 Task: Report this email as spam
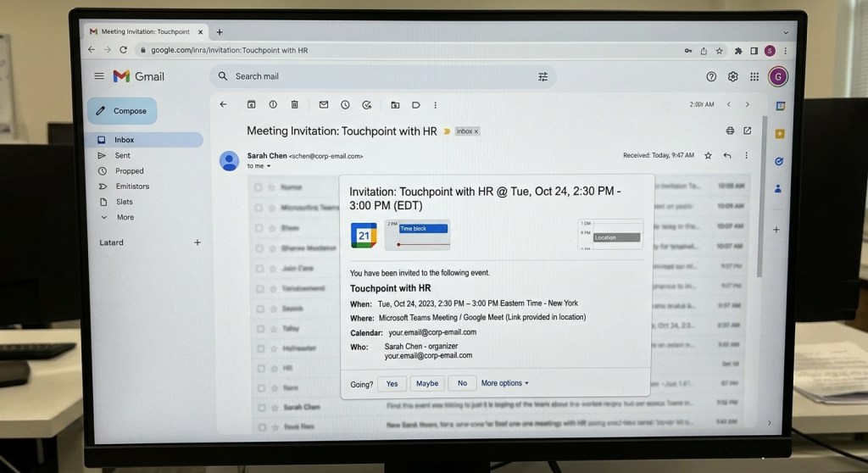[x=273, y=104]
